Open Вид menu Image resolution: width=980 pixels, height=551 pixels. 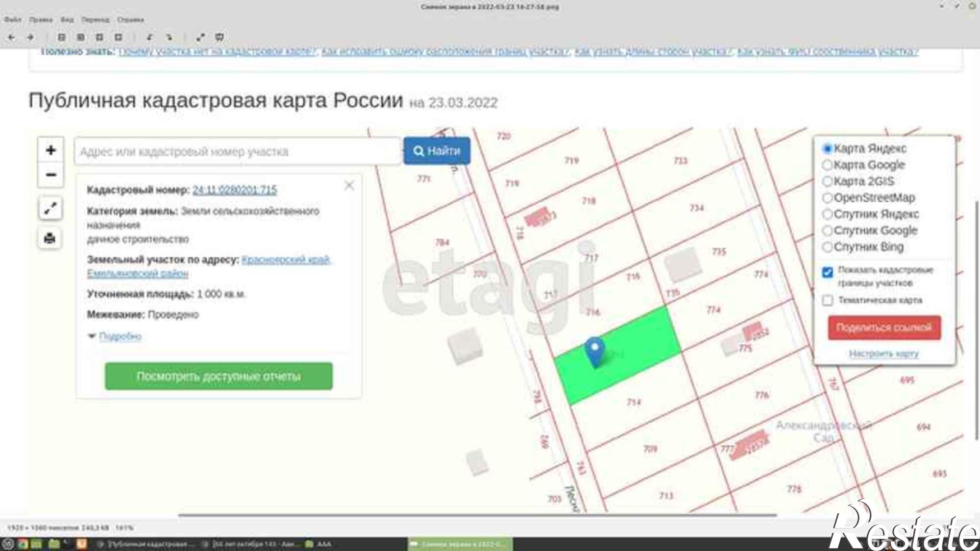coord(67,20)
